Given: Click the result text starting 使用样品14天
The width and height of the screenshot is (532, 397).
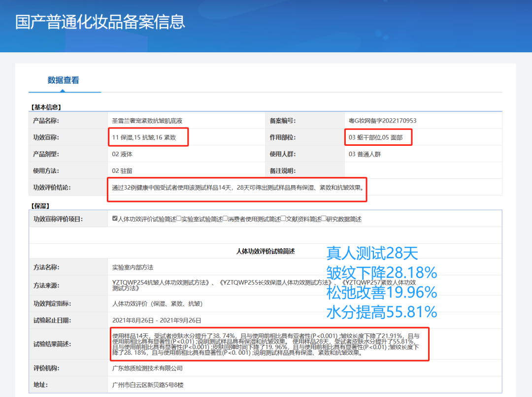Looking at the screenshot, I should [266, 344].
